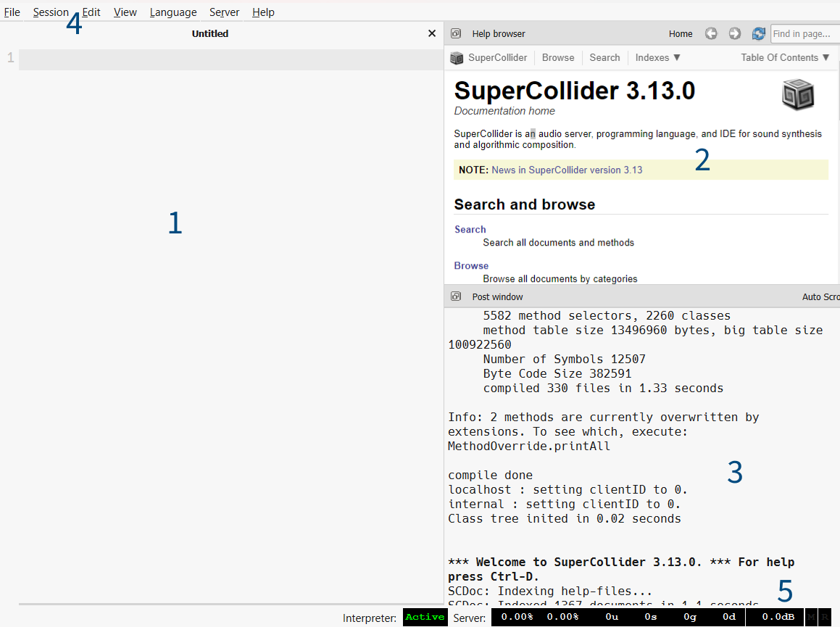
Task: Click the Help browser dock detach icon
Action: click(456, 33)
